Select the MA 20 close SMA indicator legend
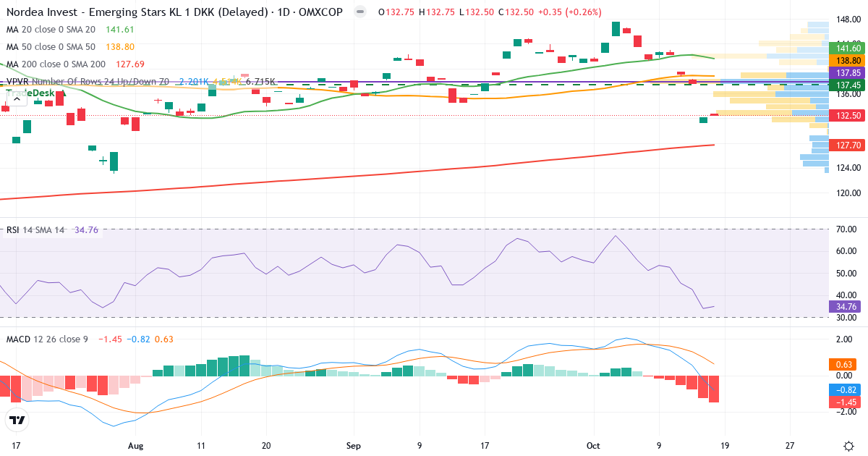 tap(51, 30)
